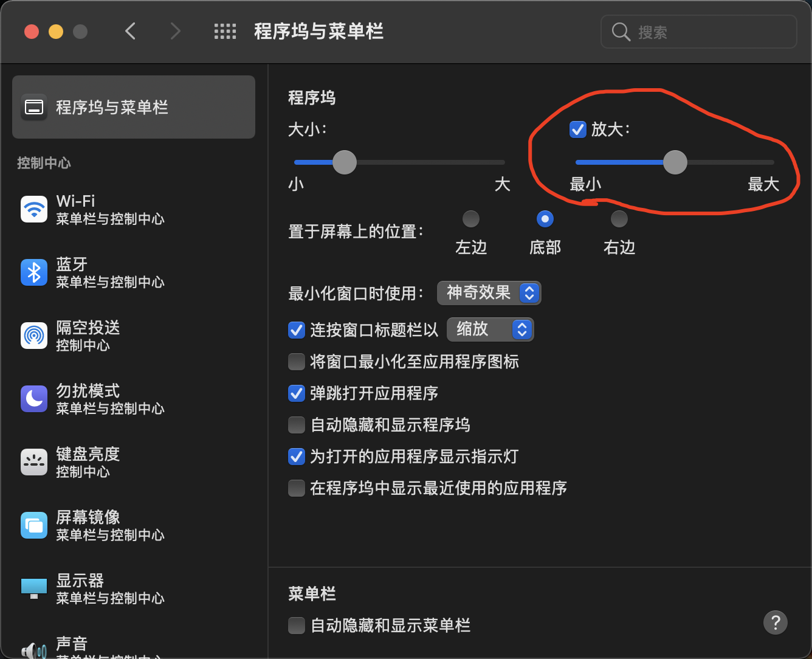
Task: Click the magnifier icon in the search field
Action: pos(621,32)
